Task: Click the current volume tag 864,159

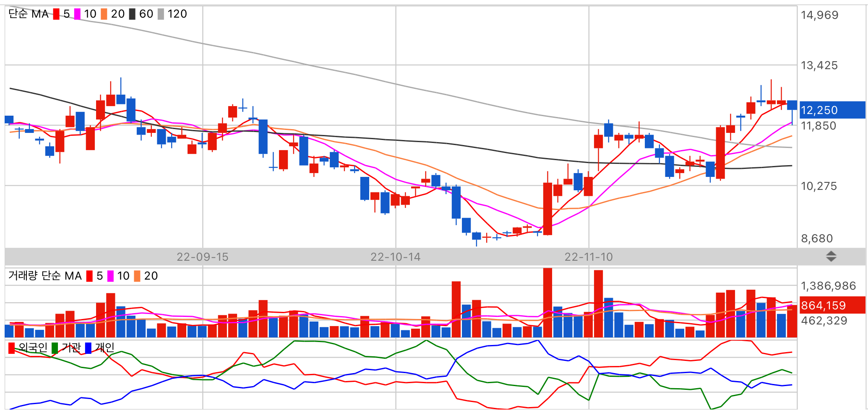Action: [832, 305]
